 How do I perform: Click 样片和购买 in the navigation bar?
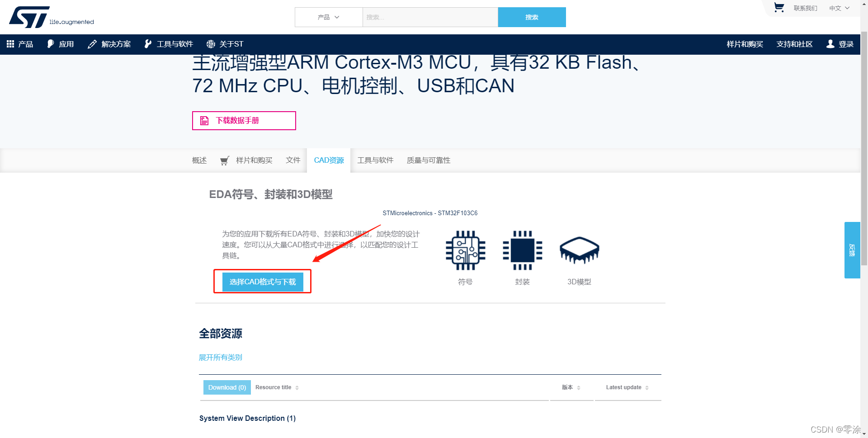tap(745, 44)
